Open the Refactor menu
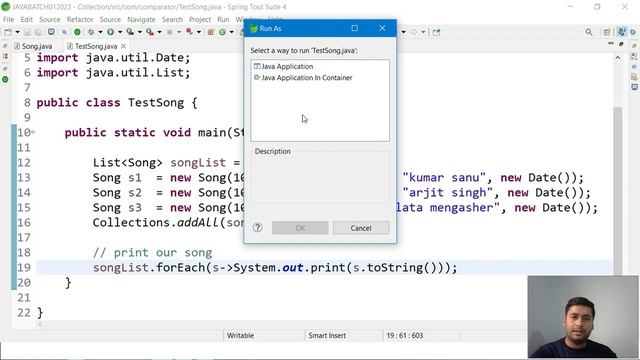Screen dimensions: 640x360 coord(80,19)
